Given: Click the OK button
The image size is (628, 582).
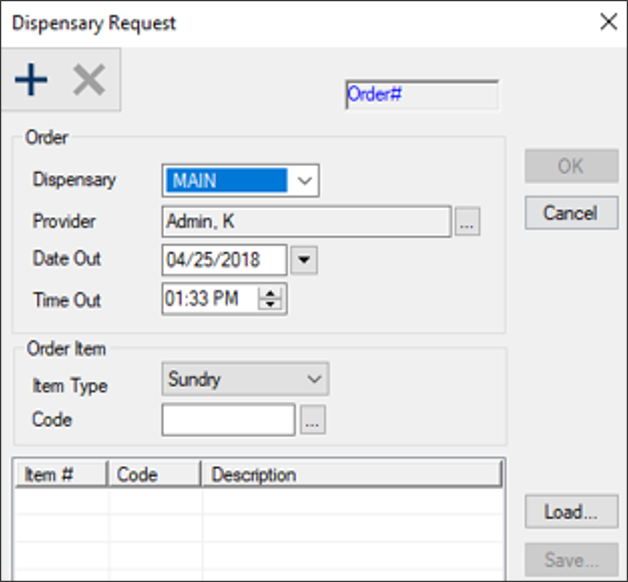Looking at the screenshot, I should point(571,166).
